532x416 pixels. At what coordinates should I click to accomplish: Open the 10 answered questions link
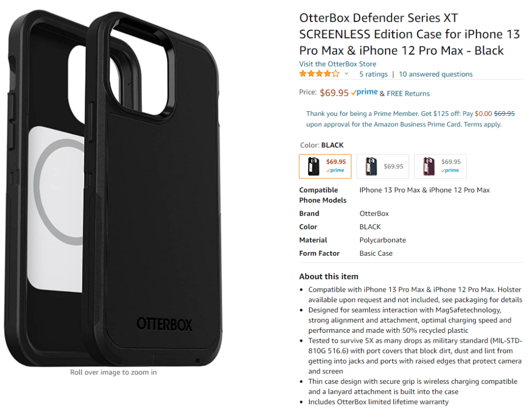pyautogui.click(x=436, y=74)
